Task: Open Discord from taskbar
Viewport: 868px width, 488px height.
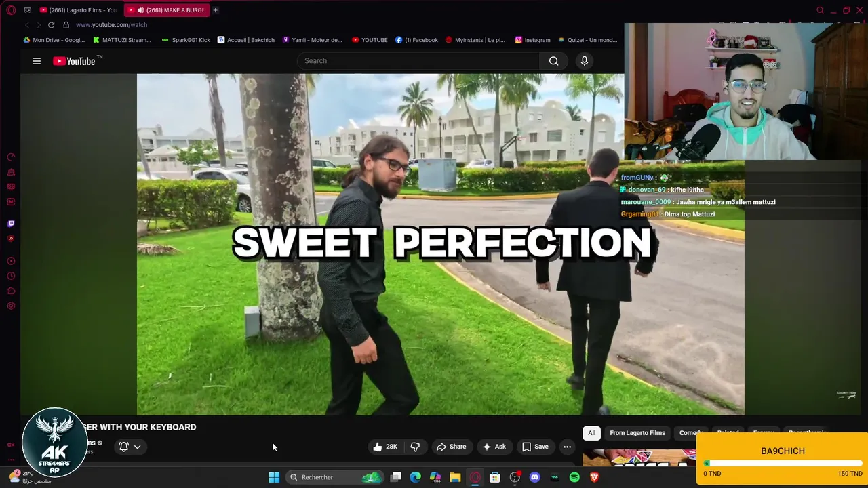Action: click(x=534, y=477)
